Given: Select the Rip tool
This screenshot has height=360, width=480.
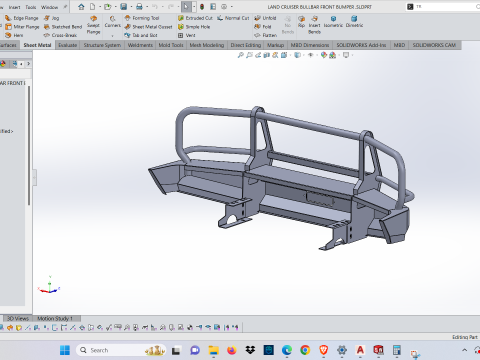Looking at the screenshot, I should click(x=301, y=22).
